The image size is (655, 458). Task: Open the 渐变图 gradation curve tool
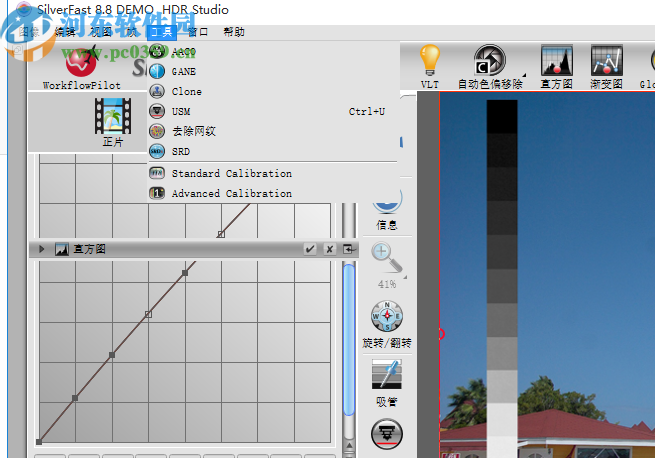(x=606, y=66)
